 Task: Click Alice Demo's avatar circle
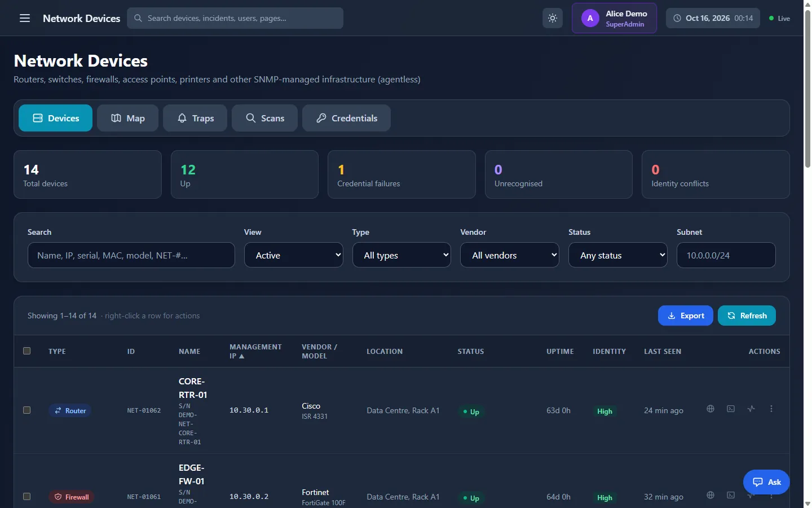(x=590, y=19)
